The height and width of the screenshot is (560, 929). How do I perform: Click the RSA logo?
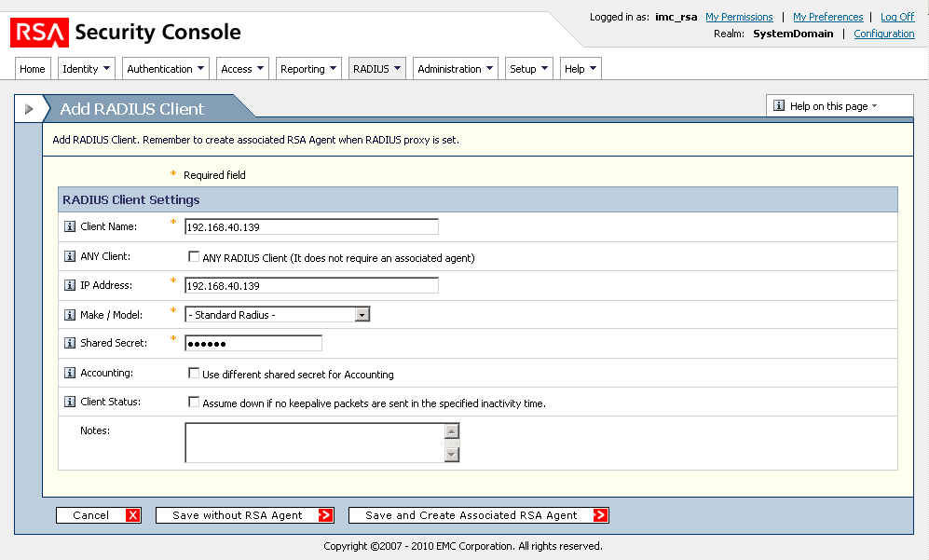coord(39,32)
